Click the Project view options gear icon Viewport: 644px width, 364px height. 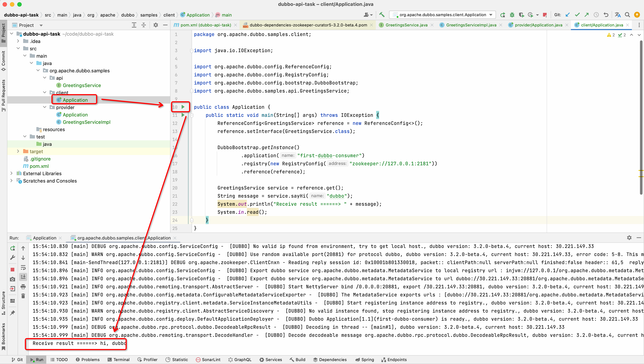pos(156,25)
